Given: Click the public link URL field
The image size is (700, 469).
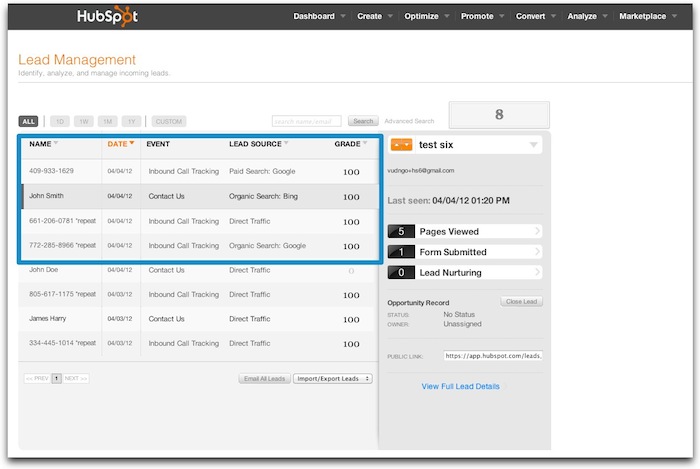Looking at the screenshot, I should 493,356.
